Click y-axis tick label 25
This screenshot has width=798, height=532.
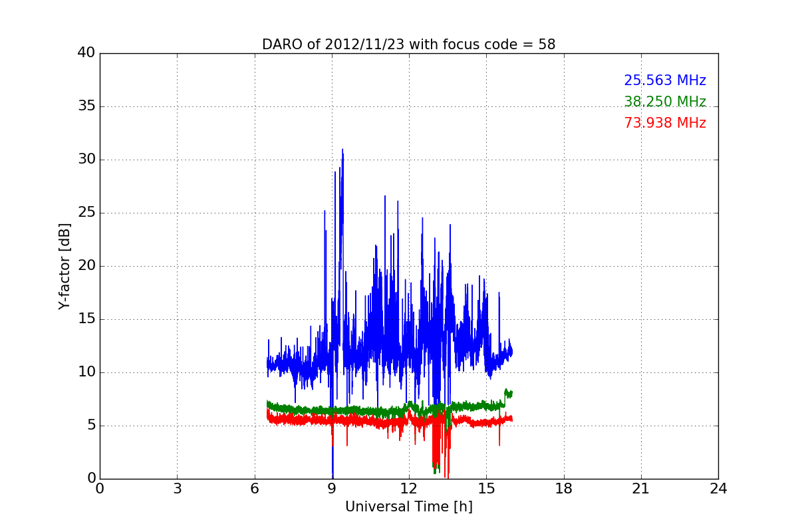[x=86, y=213]
